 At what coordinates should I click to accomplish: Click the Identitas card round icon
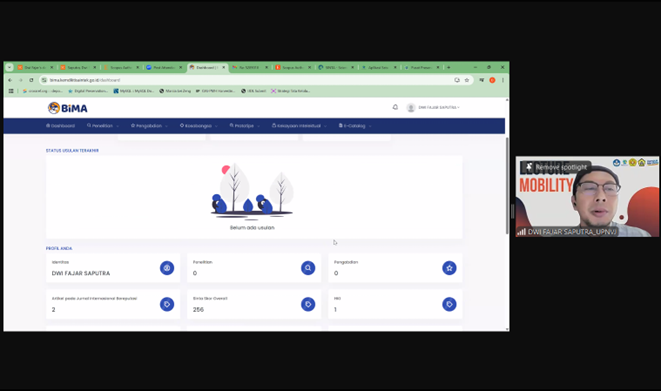167,268
